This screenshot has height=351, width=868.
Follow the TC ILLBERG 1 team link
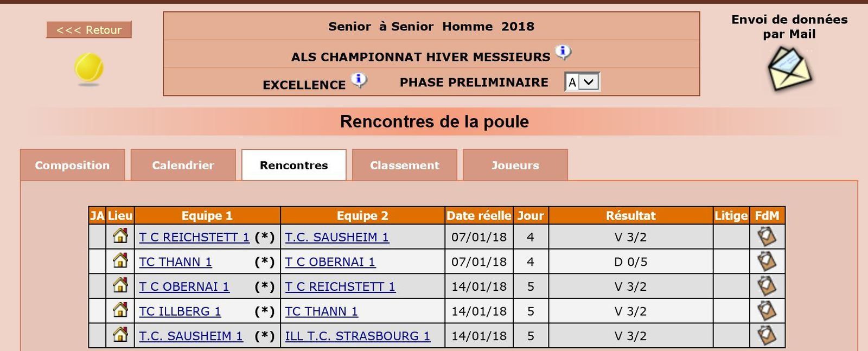coord(180,311)
